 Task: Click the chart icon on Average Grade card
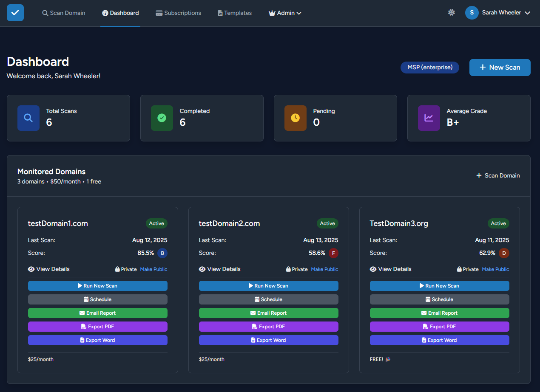point(429,118)
